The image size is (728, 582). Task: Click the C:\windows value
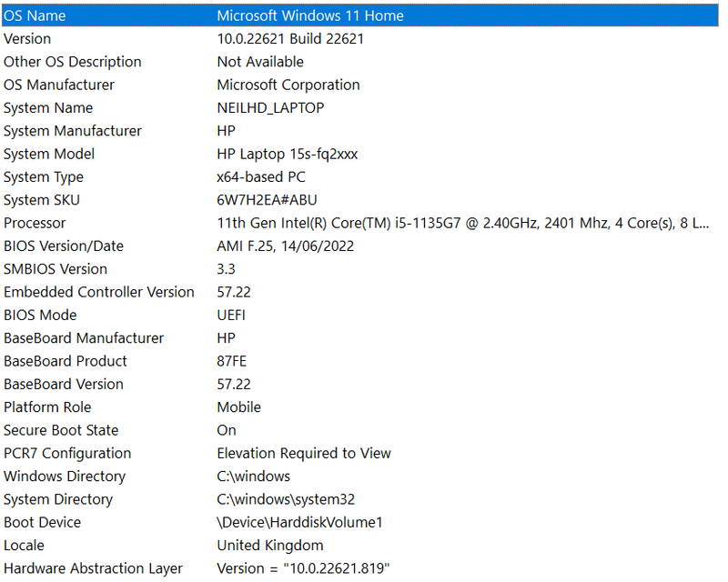click(254, 477)
